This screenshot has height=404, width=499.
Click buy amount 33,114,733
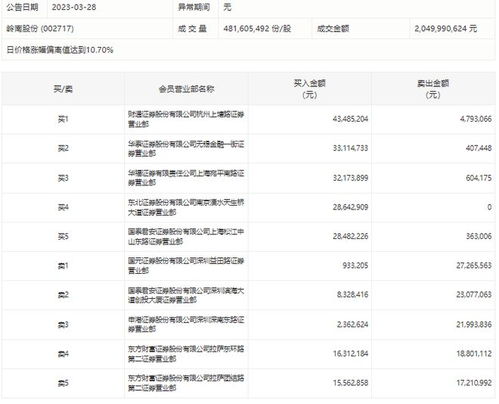[350, 148]
